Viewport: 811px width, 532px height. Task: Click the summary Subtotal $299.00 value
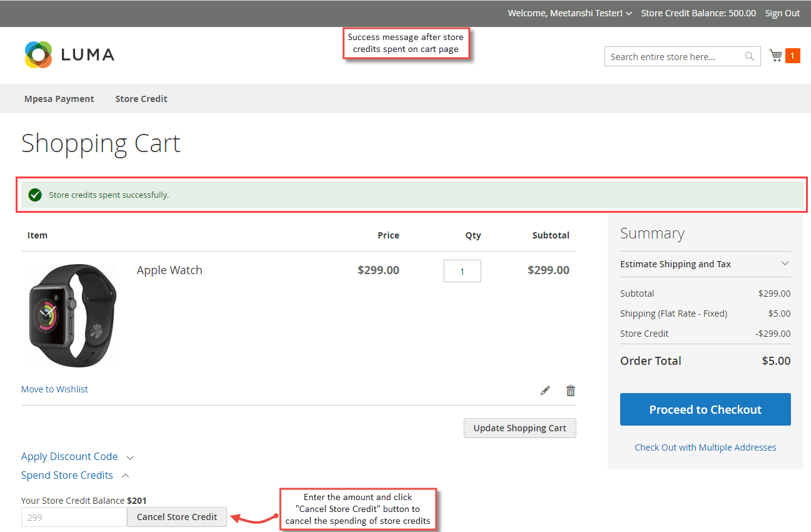pos(774,294)
